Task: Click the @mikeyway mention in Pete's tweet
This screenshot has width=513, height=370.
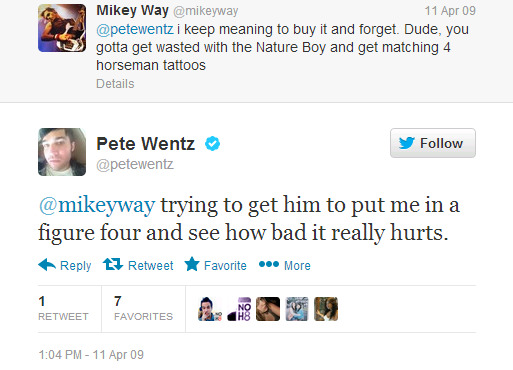Action: (x=97, y=206)
